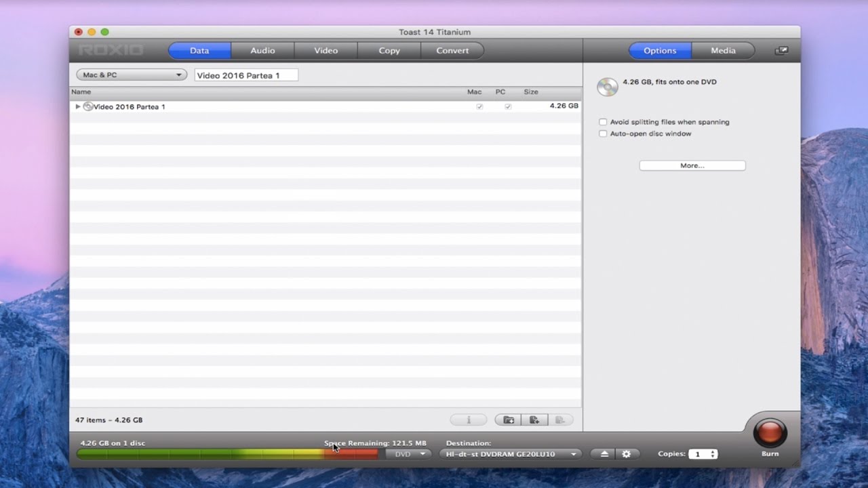Open the DVD disc type dropdown
Image resolution: width=868 pixels, height=488 pixels.
pyautogui.click(x=408, y=454)
